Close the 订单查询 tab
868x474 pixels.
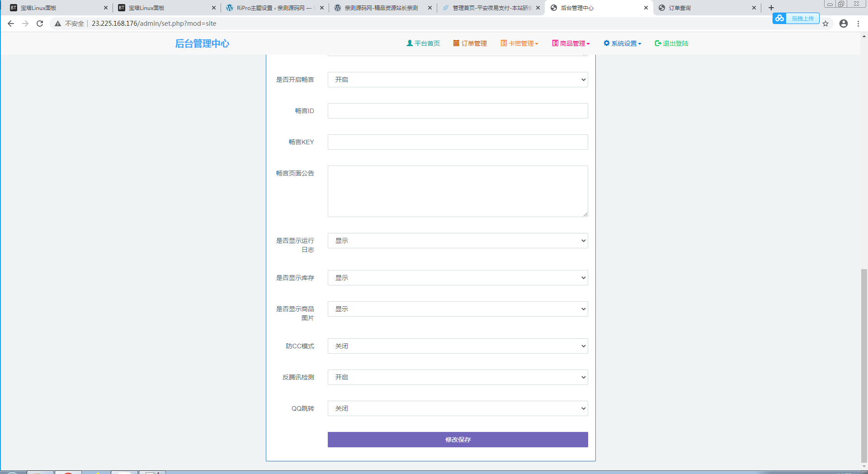coord(754,8)
